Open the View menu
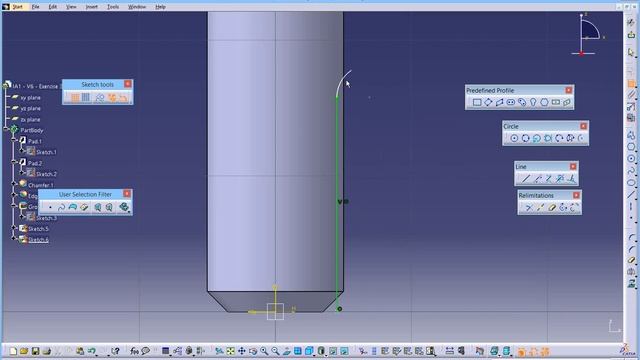Image resolution: width=640 pixels, height=360 pixels. pyautogui.click(x=71, y=7)
